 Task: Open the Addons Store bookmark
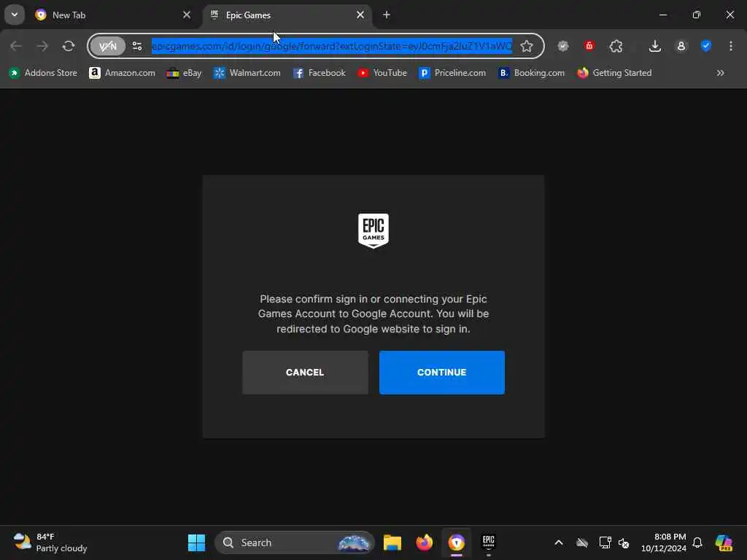pos(43,73)
